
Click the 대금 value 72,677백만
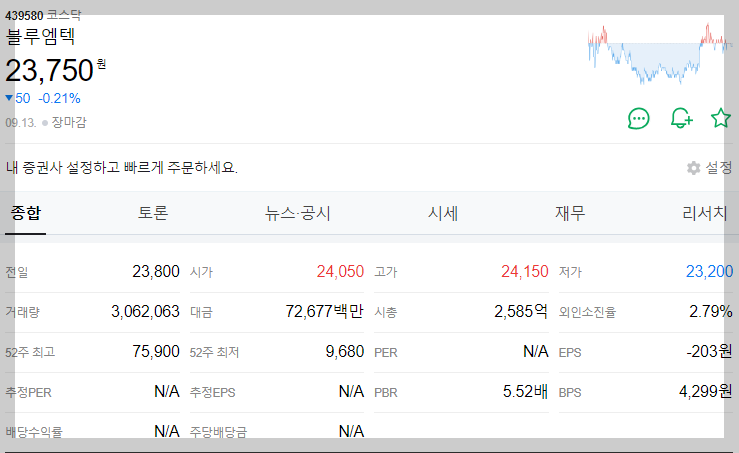[325, 312]
